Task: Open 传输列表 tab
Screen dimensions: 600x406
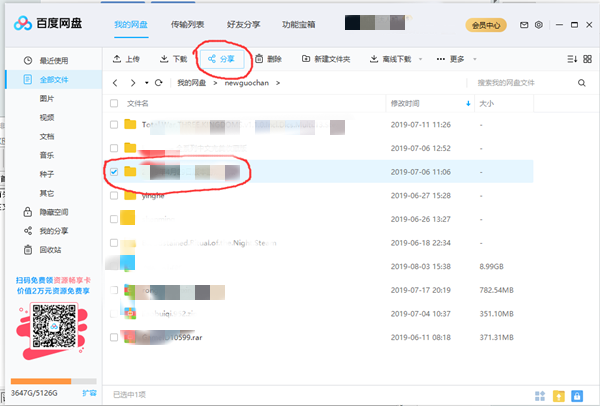Action: pos(187,25)
